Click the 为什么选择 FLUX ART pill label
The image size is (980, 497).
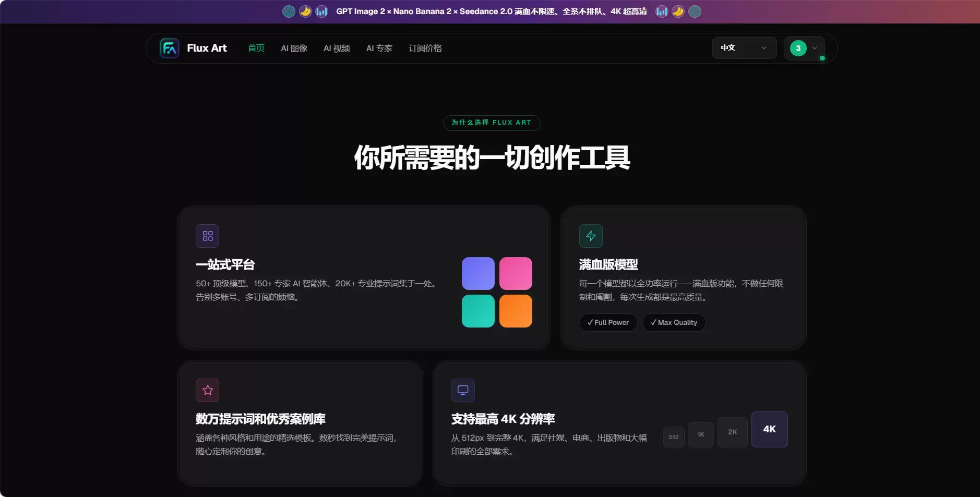tap(492, 123)
